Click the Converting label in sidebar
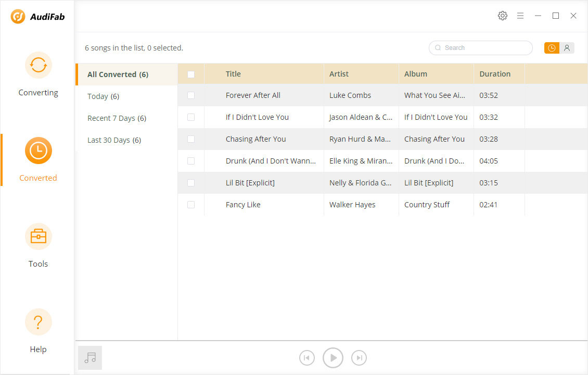Screen dimensions: 588x375 pos(39,92)
